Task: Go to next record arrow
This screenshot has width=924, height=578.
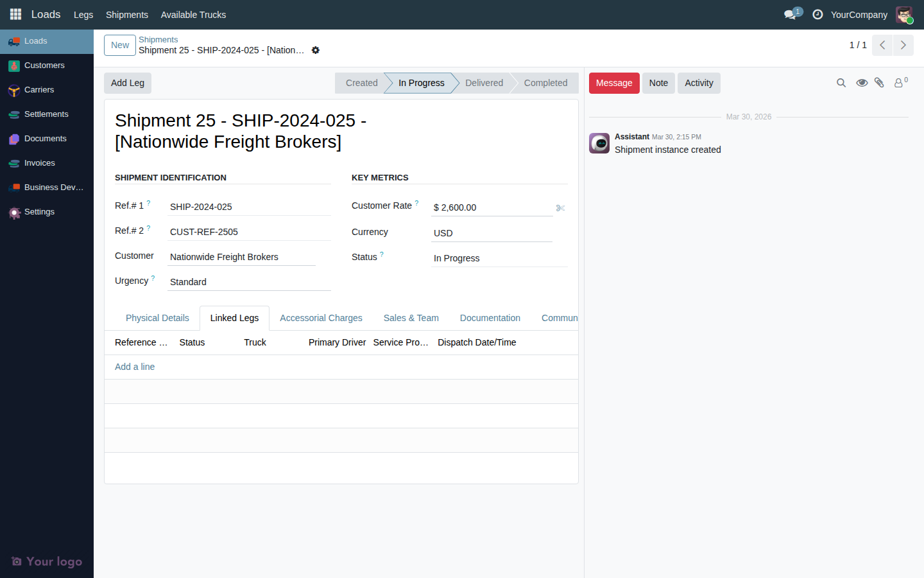Action: point(903,45)
